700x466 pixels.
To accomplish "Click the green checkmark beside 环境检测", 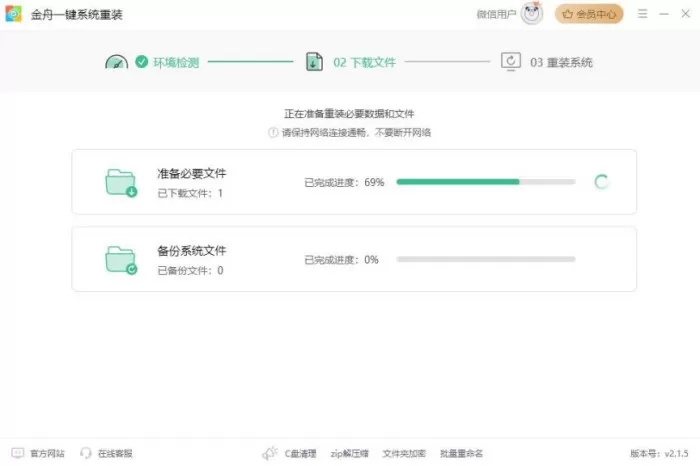I will click(x=142, y=62).
